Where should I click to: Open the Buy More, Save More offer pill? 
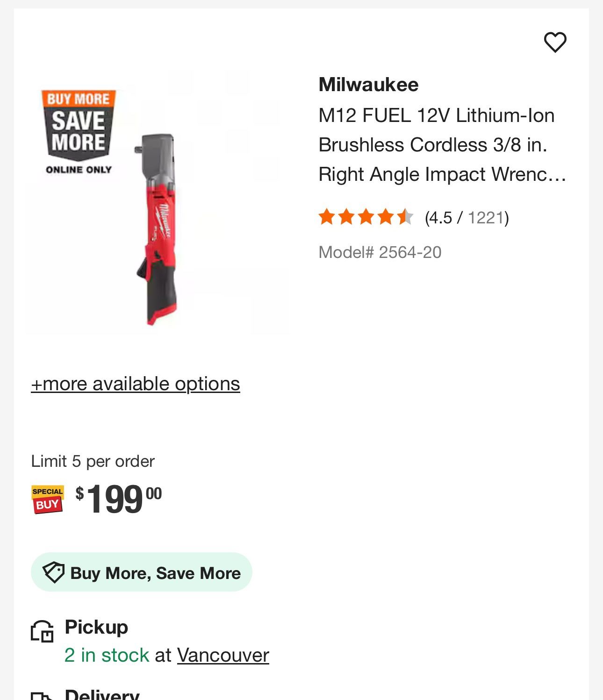tap(142, 572)
